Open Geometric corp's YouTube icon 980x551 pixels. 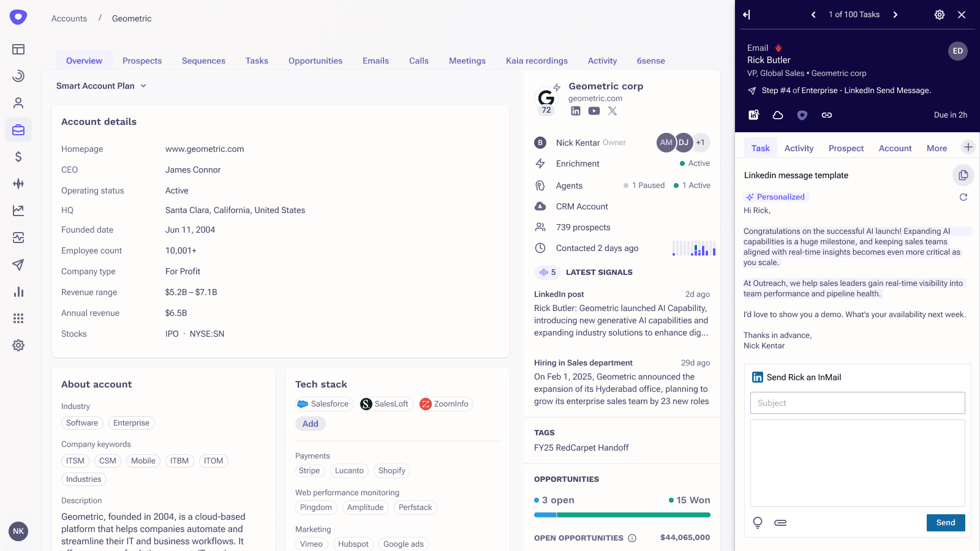point(594,111)
